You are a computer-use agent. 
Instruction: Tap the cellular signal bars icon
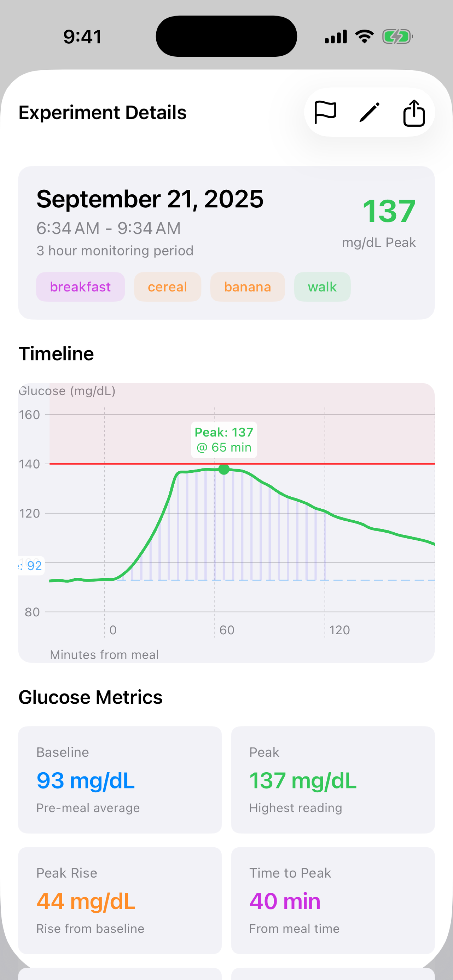(336, 37)
